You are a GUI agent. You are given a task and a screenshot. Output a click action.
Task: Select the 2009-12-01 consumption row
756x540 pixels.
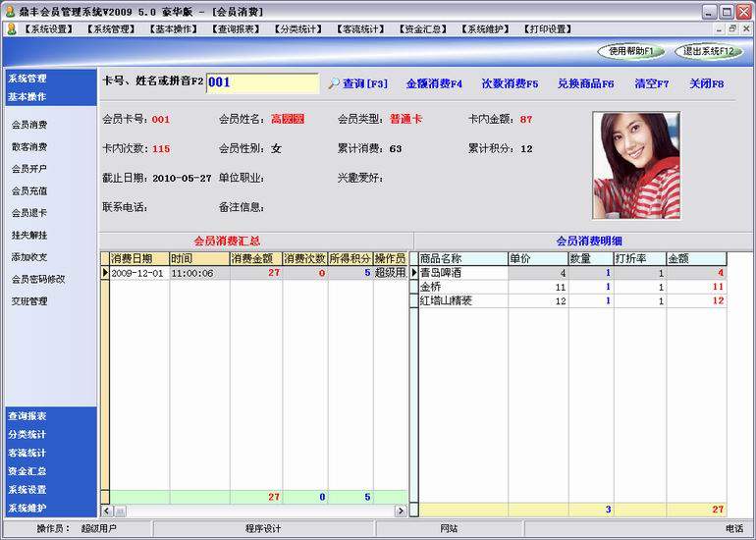tap(254, 273)
